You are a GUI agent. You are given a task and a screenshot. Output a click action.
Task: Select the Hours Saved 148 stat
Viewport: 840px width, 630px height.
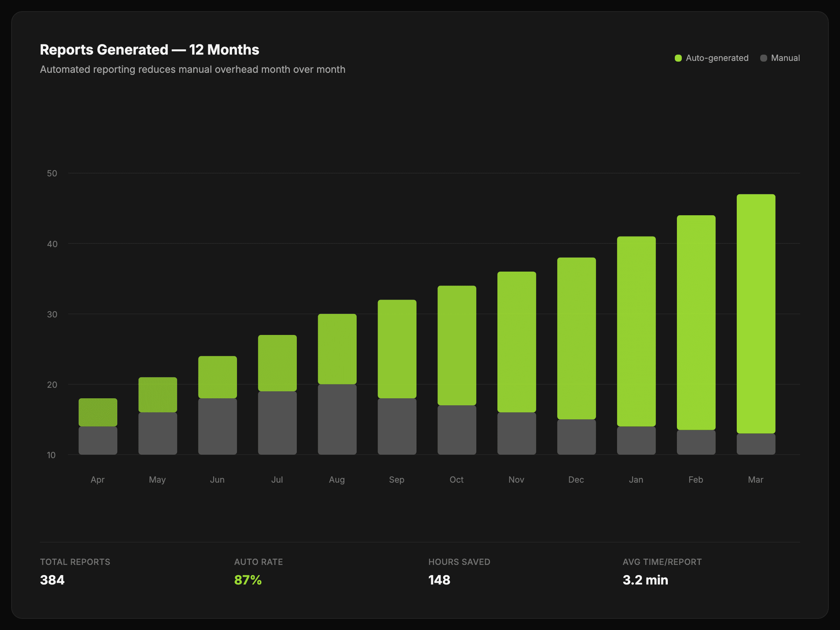(439, 580)
